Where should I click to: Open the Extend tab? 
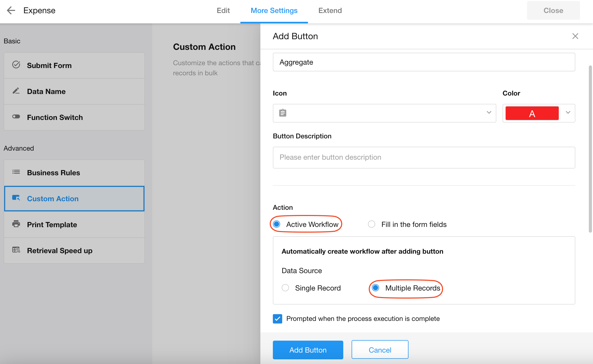330,11
